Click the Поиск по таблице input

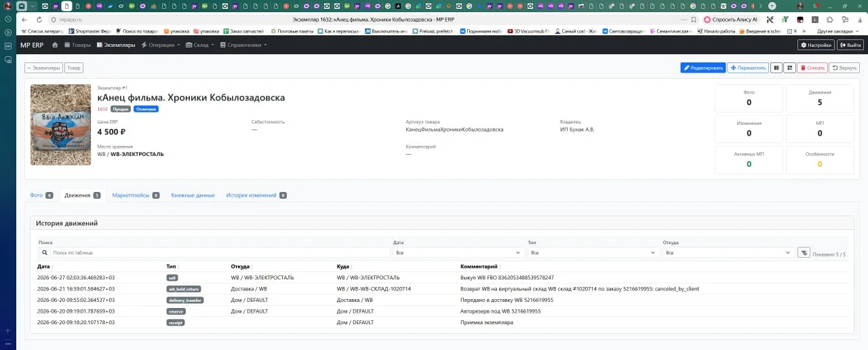221,252
